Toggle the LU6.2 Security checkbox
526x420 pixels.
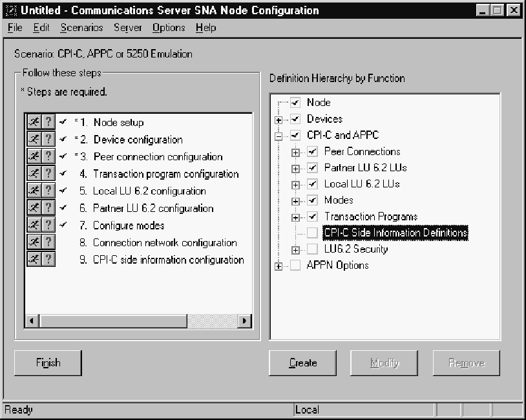point(312,249)
